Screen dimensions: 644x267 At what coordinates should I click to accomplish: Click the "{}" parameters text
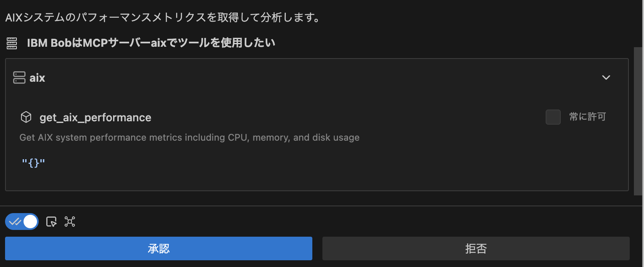coord(34,163)
